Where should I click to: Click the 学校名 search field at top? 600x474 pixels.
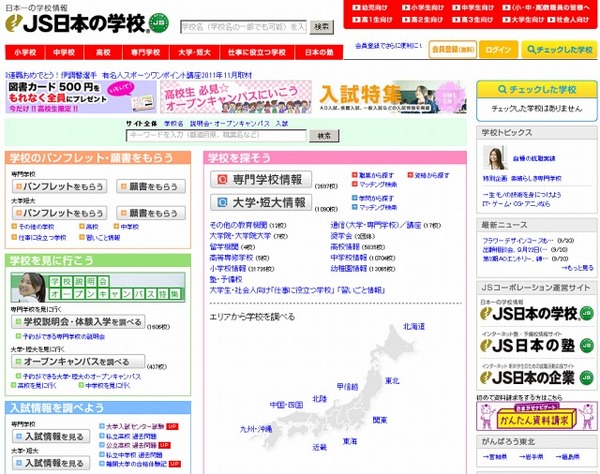click(244, 27)
